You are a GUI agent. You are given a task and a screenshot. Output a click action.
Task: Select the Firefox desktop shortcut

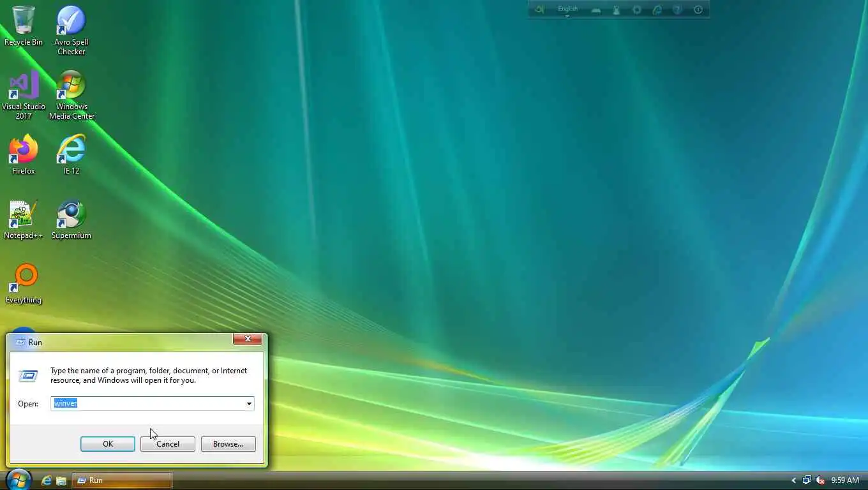(x=24, y=154)
